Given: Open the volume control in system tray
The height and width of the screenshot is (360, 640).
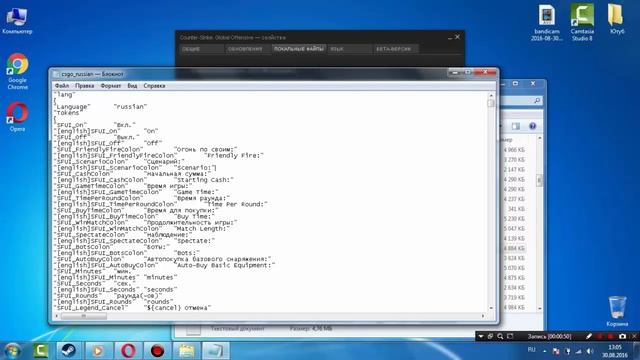Looking at the screenshot, I should (590, 351).
